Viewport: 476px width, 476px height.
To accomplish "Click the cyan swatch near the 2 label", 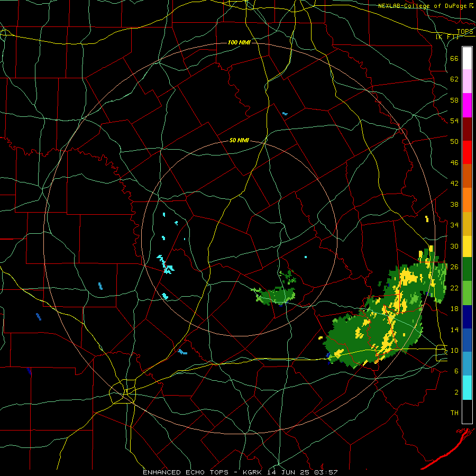I will point(467,388).
